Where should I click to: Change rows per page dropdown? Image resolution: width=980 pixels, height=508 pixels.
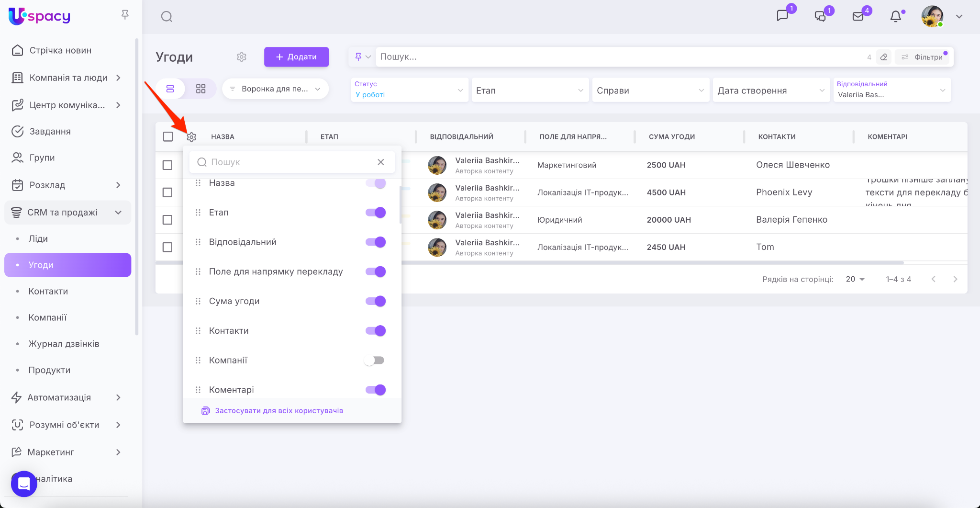click(855, 279)
